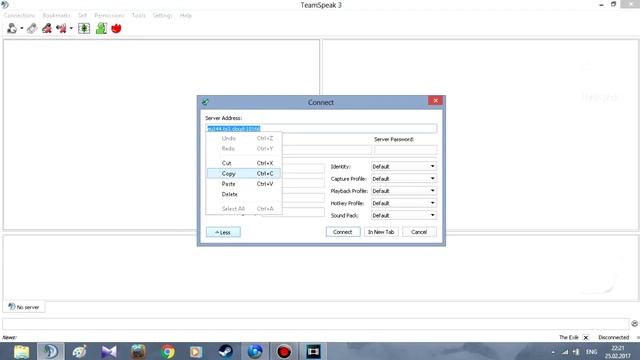Image resolution: width=640 pixels, height=360 pixels.
Task: Close the Connect dialog with the red X
Action: tap(436, 101)
